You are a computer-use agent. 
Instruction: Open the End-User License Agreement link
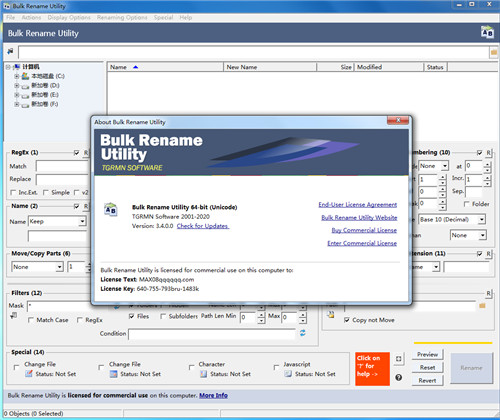point(358,205)
